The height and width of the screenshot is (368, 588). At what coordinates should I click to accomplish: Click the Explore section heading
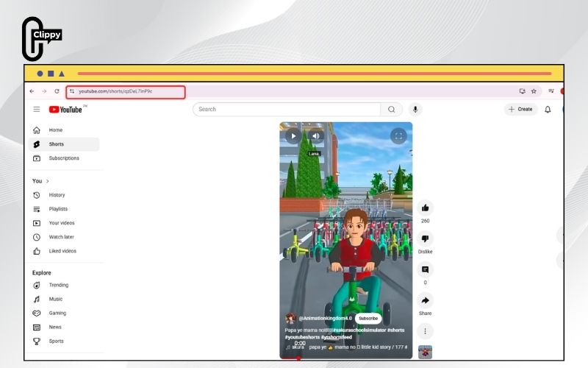coord(42,273)
